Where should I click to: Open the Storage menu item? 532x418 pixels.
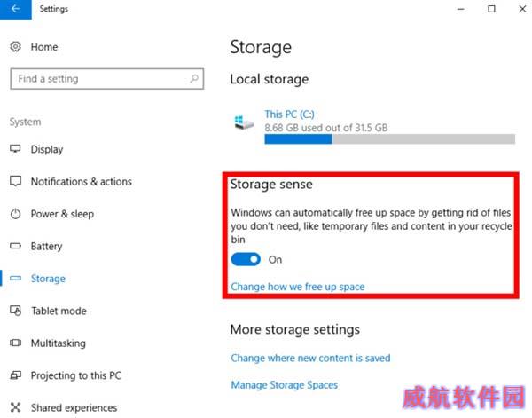click(48, 279)
